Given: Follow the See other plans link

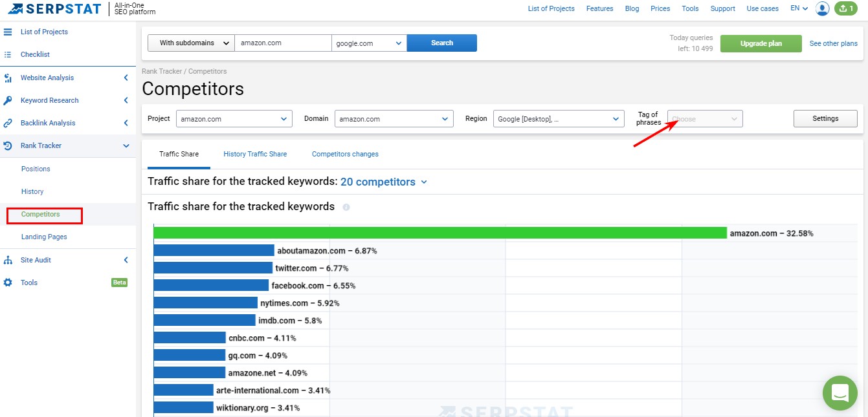Looking at the screenshot, I should pyautogui.click(x=834, y=43).
